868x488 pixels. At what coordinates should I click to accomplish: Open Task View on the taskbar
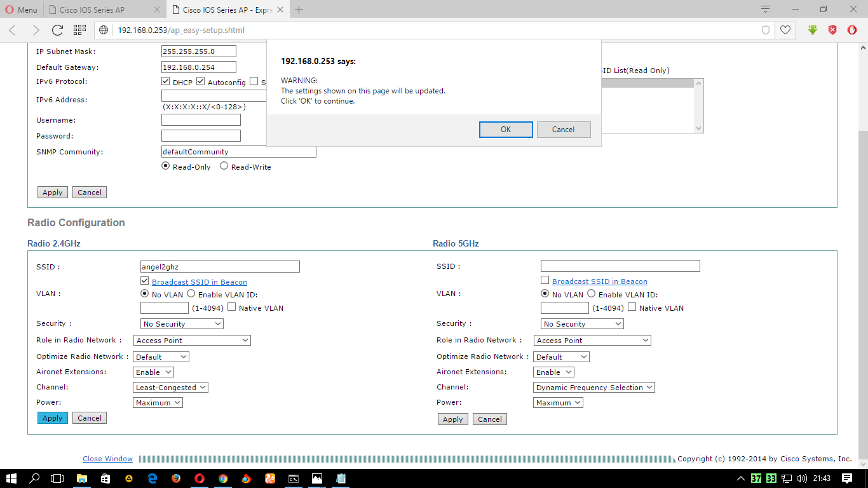click(57, 478)
